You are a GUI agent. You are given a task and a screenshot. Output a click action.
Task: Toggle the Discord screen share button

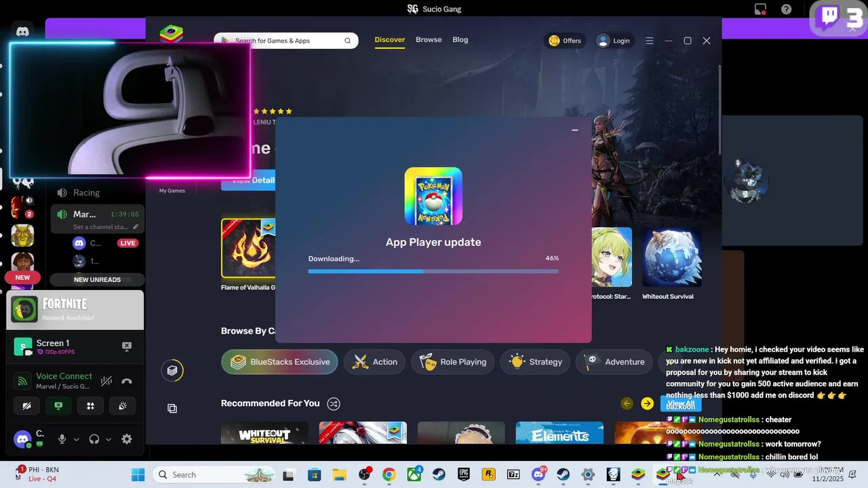[x=58, y=406]
